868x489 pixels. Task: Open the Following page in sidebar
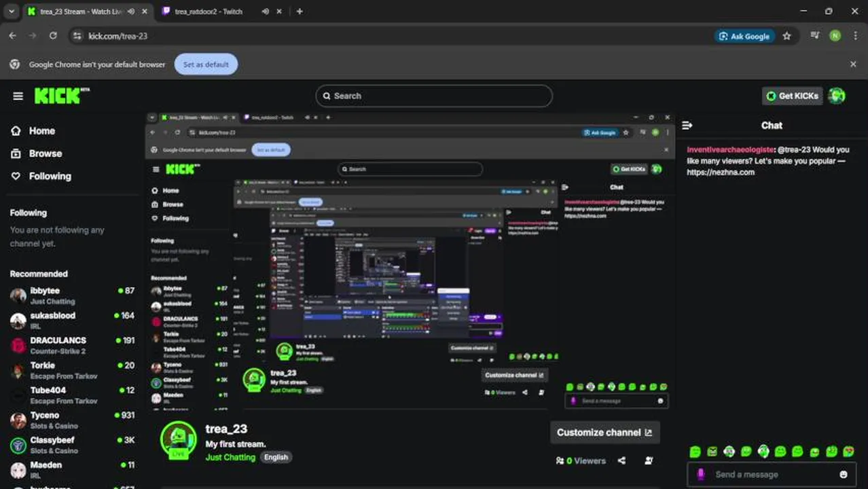(x=50, y=176)
